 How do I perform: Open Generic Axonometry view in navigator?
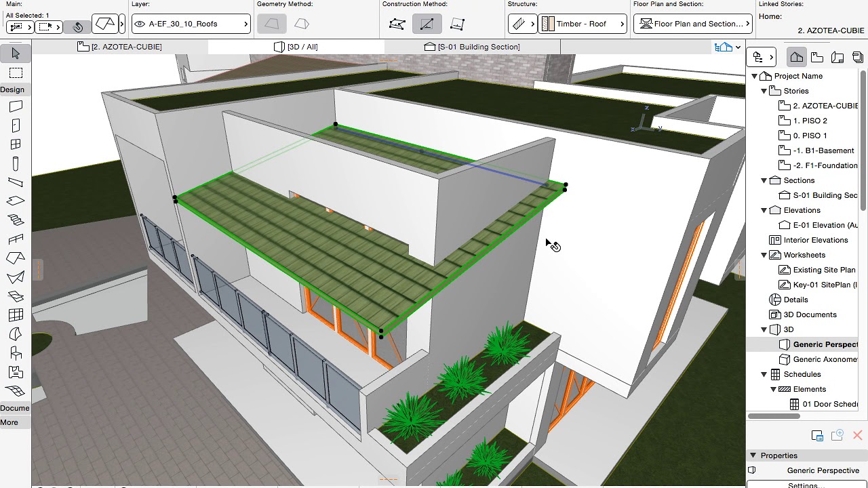click(825, 359)
